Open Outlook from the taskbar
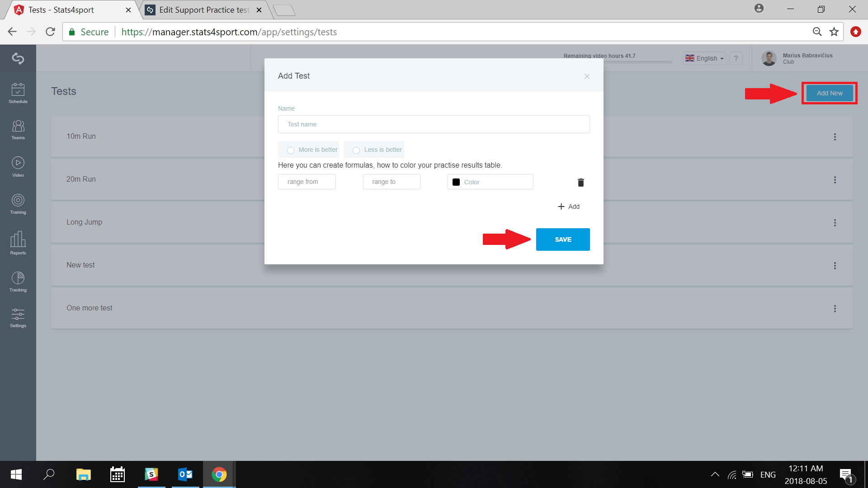Image resolution: width=868 pixels, height=488 pixels. tap(185, 474)
